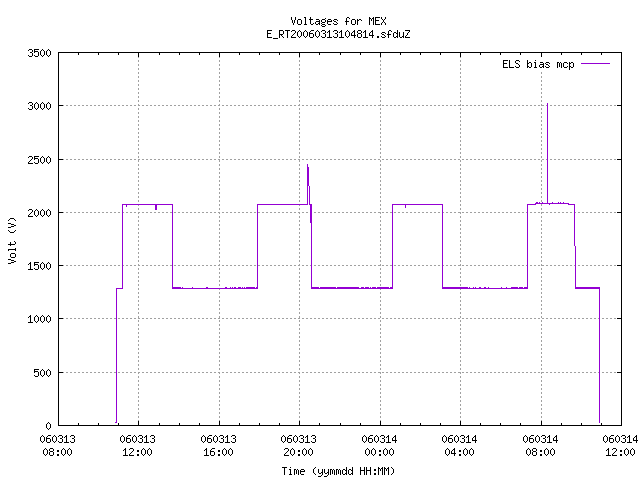640x480 pixels.
Task: Click the 'Time (yymmdd HH:MM)' axis label
Action: click(x=338, y=471)
